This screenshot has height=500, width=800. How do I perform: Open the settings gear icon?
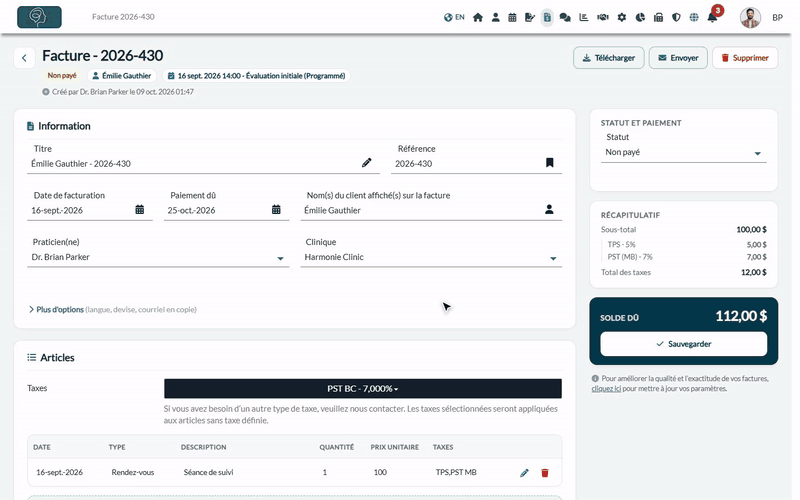pyautogui.click(x=621, y=17)
